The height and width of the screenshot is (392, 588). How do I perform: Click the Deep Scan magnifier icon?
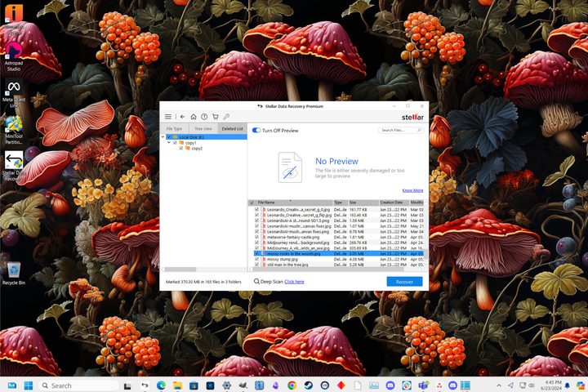[256, 281]
